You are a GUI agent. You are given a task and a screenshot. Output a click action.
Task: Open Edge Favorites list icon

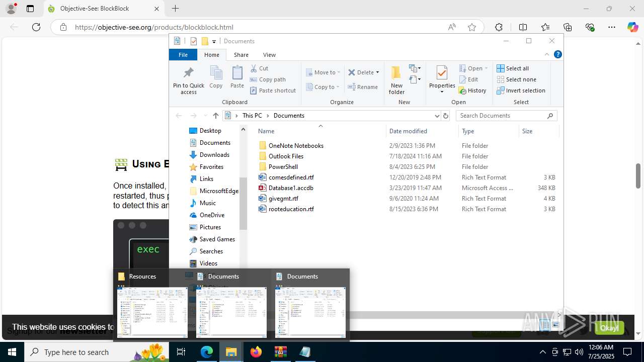[x=545, y=27]
